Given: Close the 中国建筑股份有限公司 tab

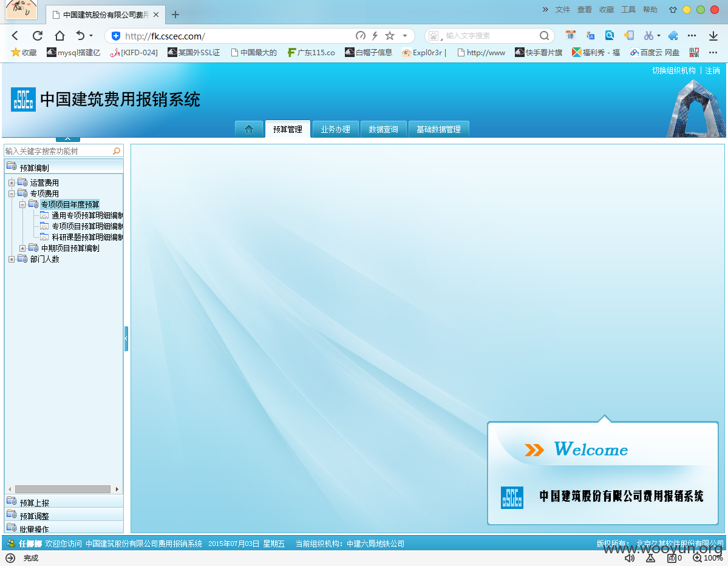Looking at the screenshot, I should pyautogui.click(x=156, y=15).
